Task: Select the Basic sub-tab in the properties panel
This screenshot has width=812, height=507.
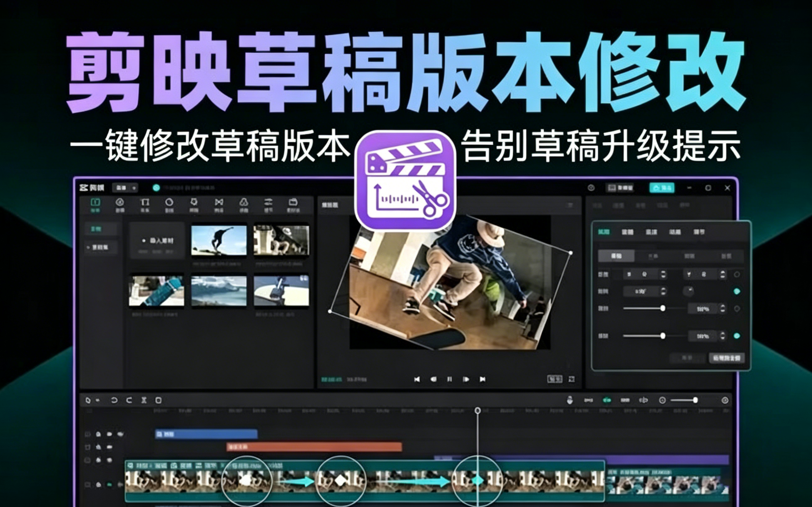Action: click(x=616, y=256)
